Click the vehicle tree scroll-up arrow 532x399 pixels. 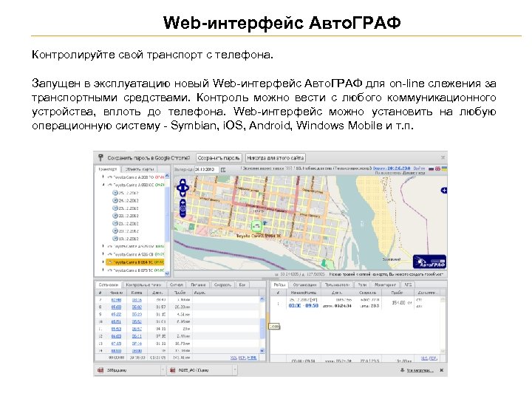pyautogui.click(x=167, y=177)
